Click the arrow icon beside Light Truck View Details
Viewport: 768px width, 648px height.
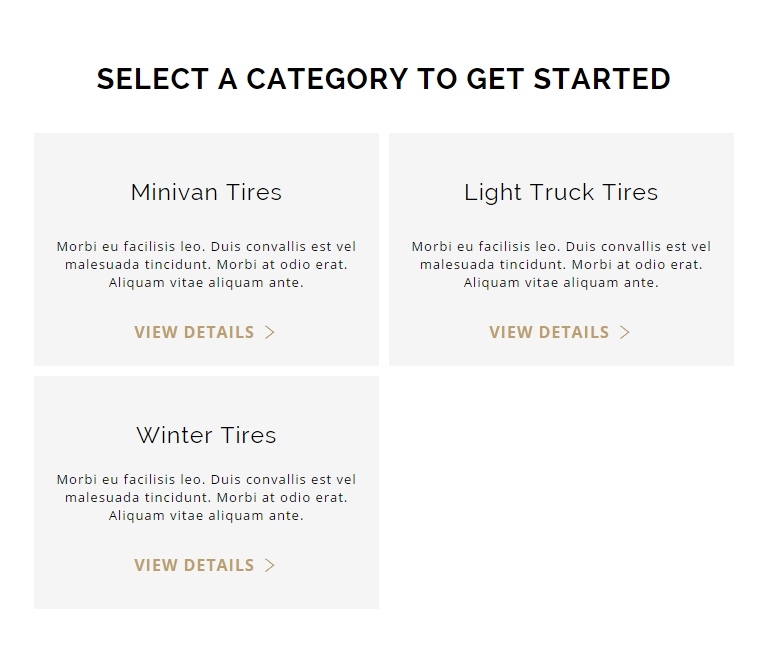(624, 332)
